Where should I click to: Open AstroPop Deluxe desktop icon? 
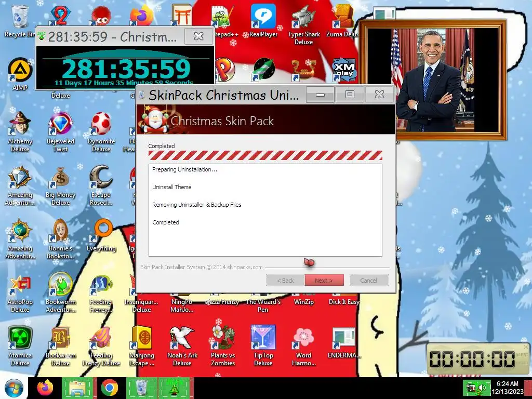coord(20,292)
